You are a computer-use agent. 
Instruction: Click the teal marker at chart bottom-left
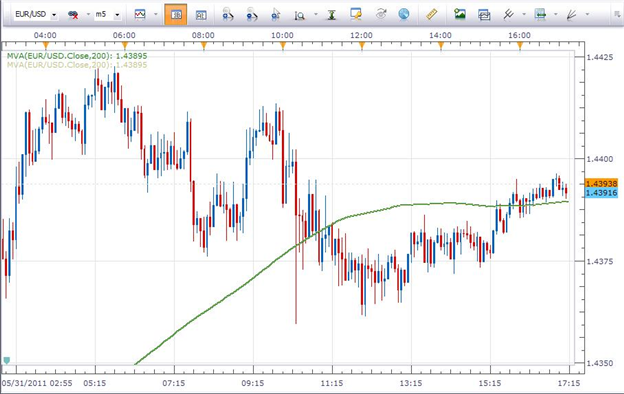pyautogui.click(x=7, y=360)
